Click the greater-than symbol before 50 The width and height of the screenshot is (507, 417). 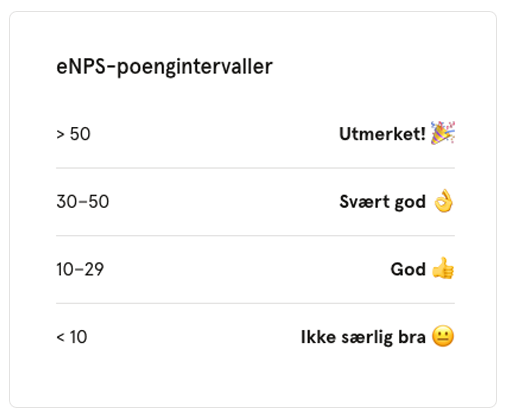pos(60,135)
